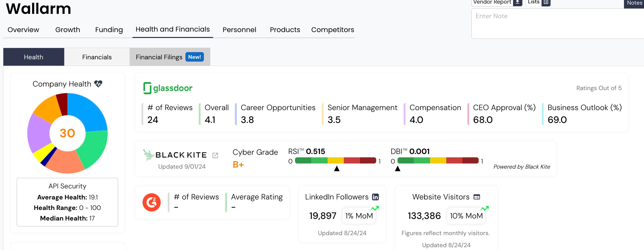Screen dimensions: 644x250
Task: Click website visitors count 133,386
Action: pos(424,216)
